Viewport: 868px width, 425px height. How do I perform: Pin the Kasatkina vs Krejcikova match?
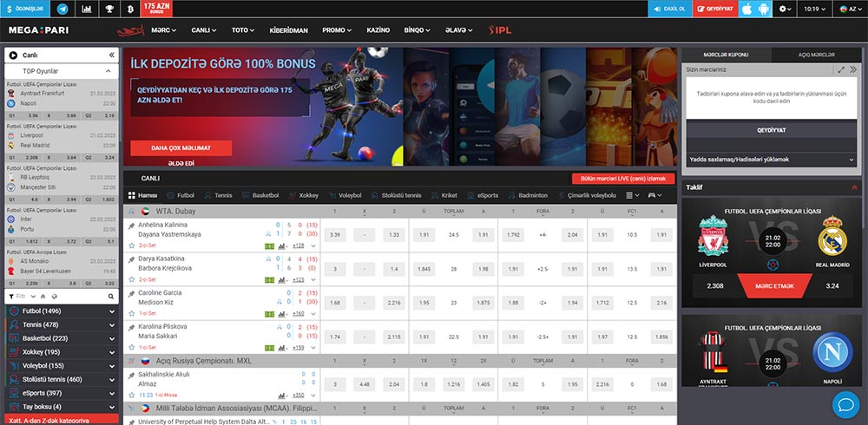coord(131,258)
